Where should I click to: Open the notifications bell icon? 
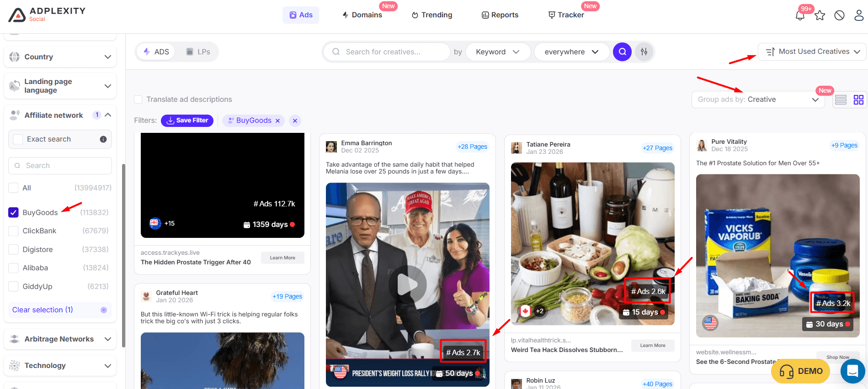[x=800, y=16]
